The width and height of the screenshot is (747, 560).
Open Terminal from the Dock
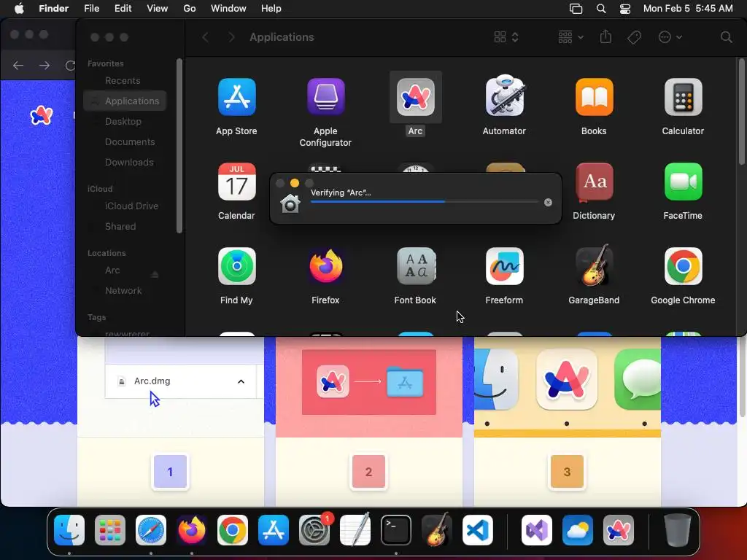pos(396,530)
